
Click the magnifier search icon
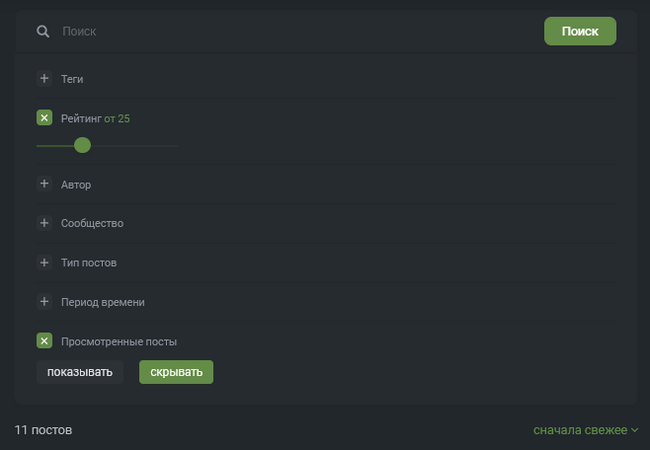point(43,31)
